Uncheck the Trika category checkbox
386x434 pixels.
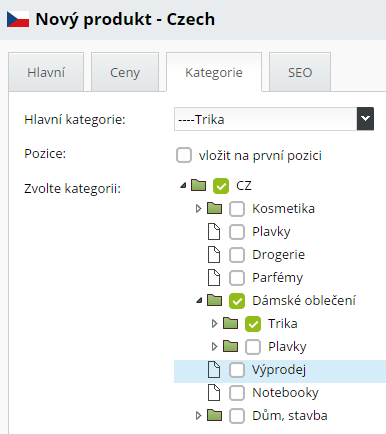pos(253,324)
